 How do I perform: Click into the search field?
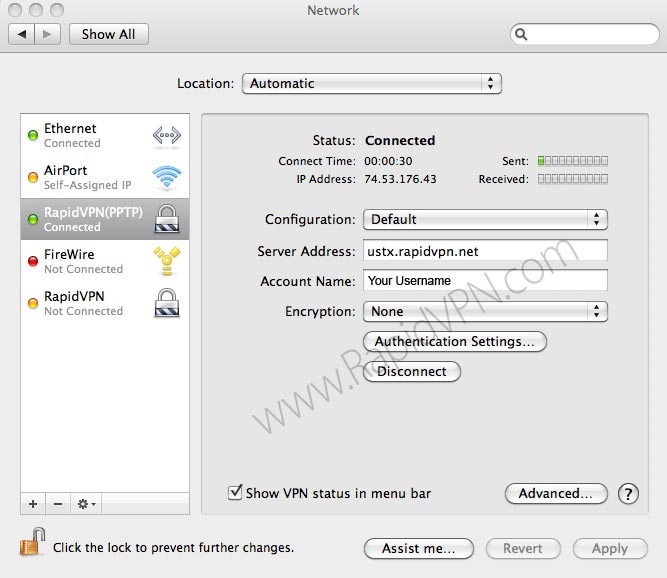click(585, 34)
